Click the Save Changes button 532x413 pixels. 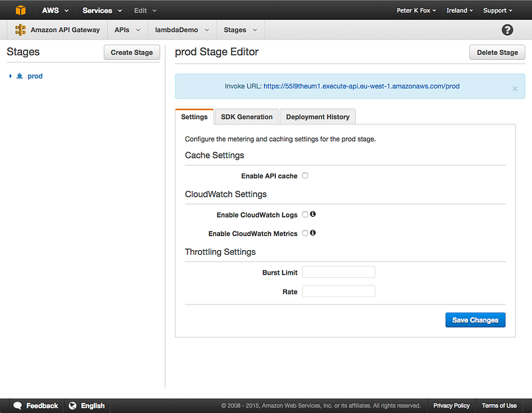pos(475,320)
